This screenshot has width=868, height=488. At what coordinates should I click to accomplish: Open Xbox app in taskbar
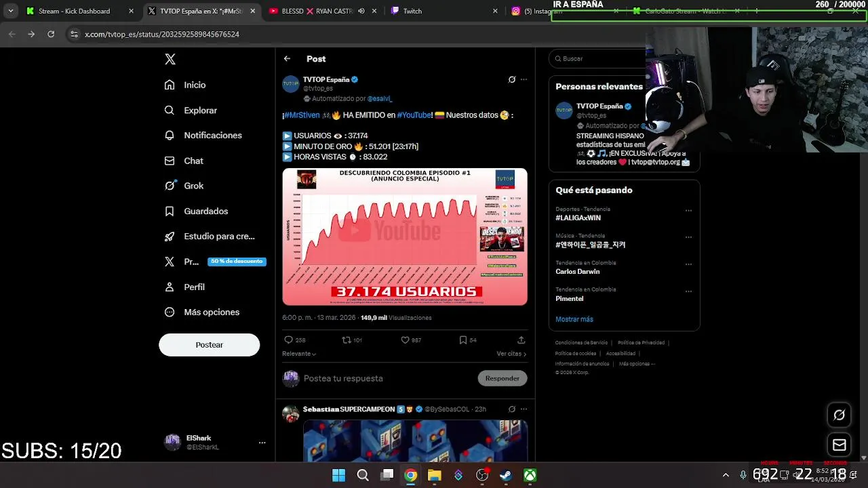[530, 475]
